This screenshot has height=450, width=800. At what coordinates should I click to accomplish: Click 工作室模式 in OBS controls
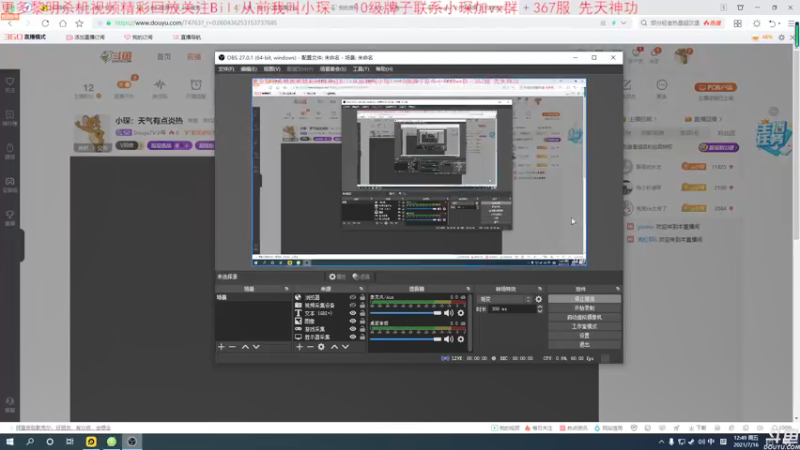coord(585,327)
